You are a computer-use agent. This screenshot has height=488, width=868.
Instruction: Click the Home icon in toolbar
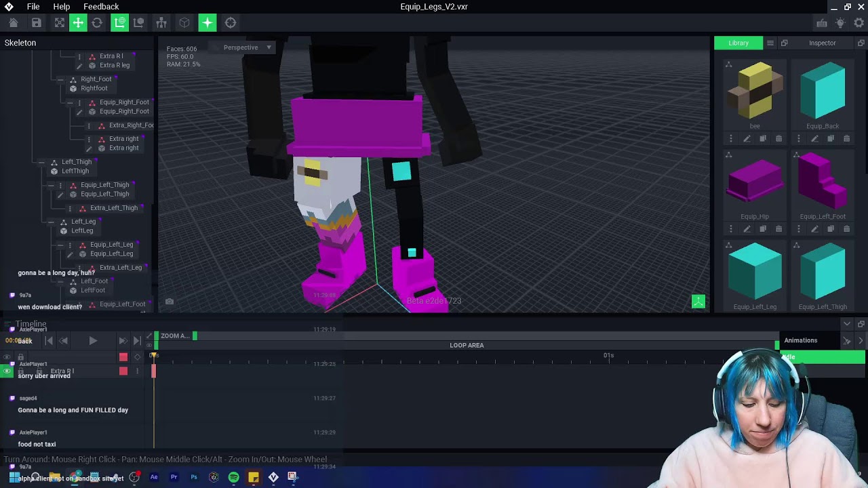[14, 23]
